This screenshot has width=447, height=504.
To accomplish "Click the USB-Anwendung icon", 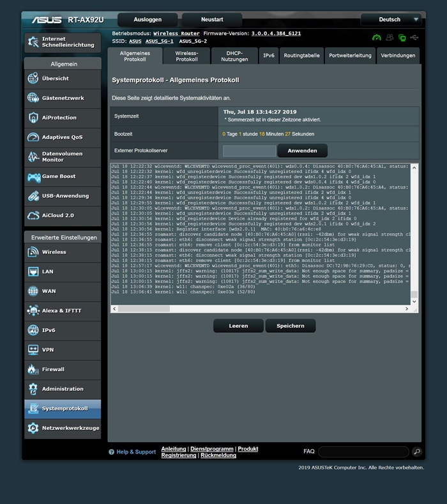I will click(33, 195).
